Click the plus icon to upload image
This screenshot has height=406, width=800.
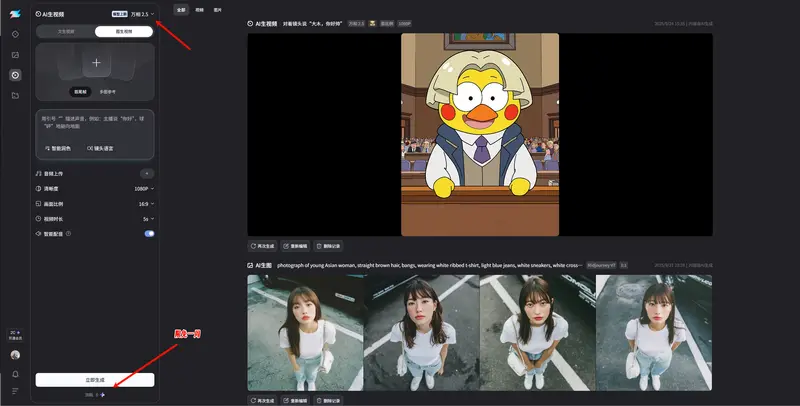coord(96,63)
